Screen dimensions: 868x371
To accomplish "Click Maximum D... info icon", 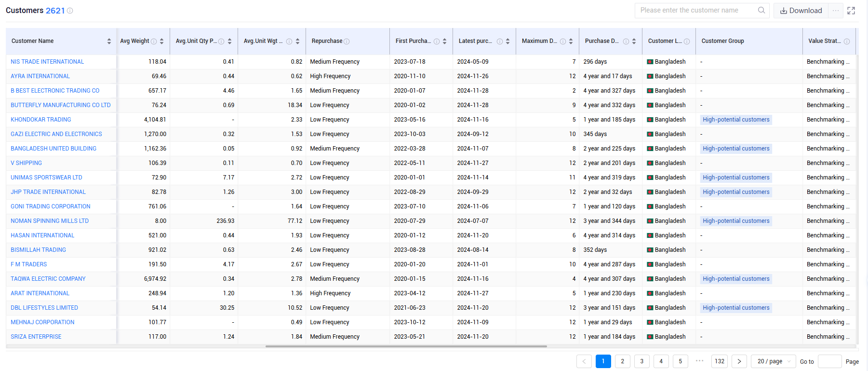I will (563, 41).
